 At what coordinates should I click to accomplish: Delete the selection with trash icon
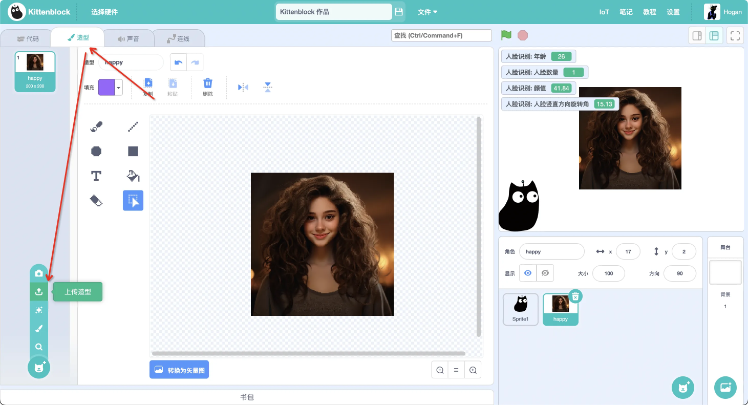pos(208,85)
